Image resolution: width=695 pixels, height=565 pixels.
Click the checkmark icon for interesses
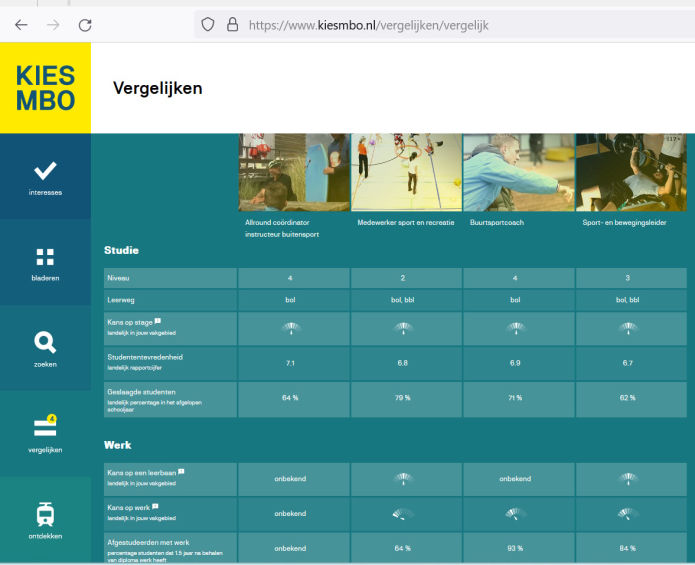tap(45, 171)
